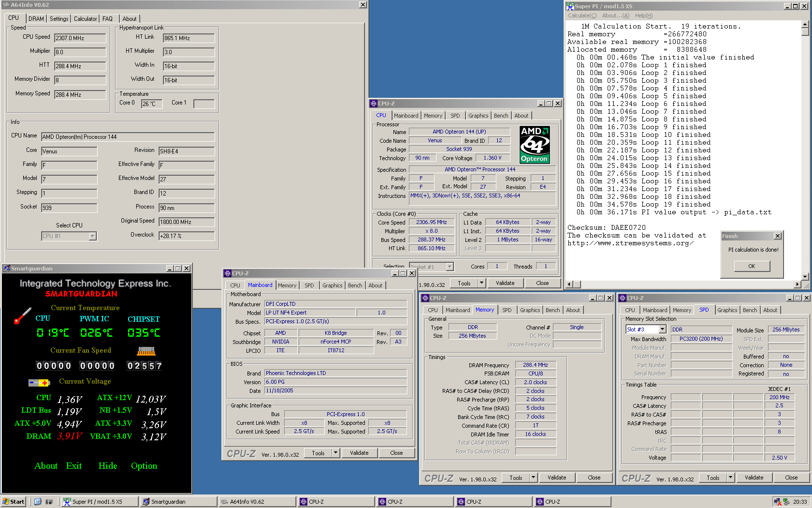Image resolution: width=812 pixels, height=508 pixels.
Task: Open Super PI About menu
Action: [615, 15]
